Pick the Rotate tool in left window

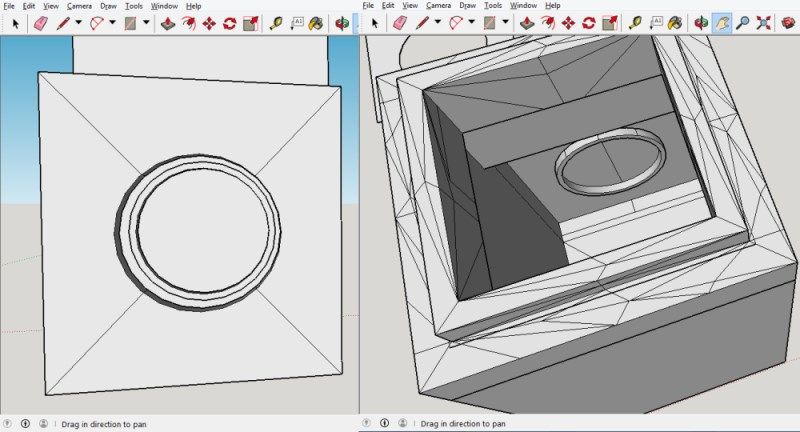(230, 23)
